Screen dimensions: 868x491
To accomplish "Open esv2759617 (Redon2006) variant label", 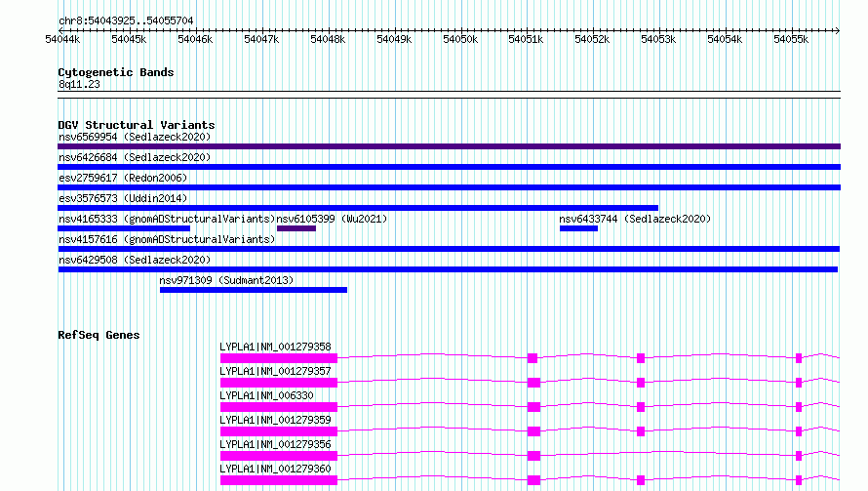I will [x=123, y=178].
